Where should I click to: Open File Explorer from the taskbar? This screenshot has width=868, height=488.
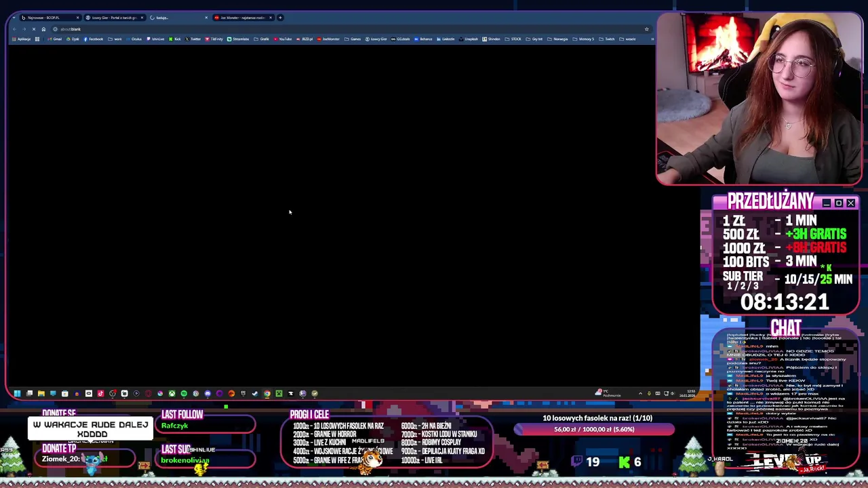(41, 393)
